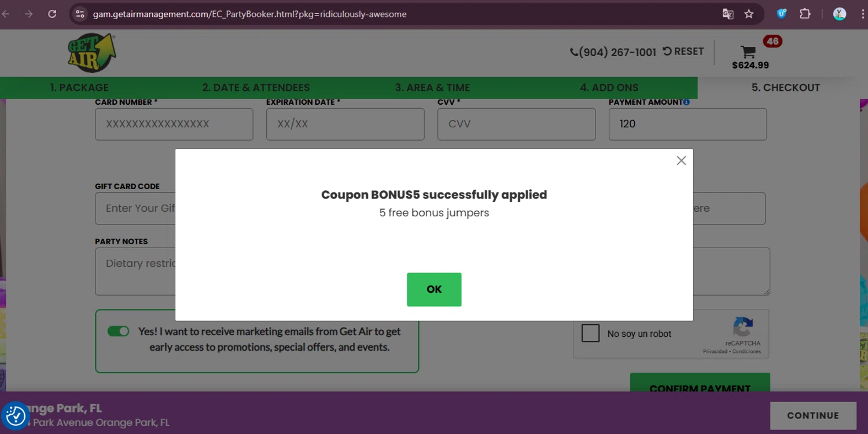This screenshot has height=434, width=868.
Task: Check the No soy un robot box
Action: click(590, 333)
